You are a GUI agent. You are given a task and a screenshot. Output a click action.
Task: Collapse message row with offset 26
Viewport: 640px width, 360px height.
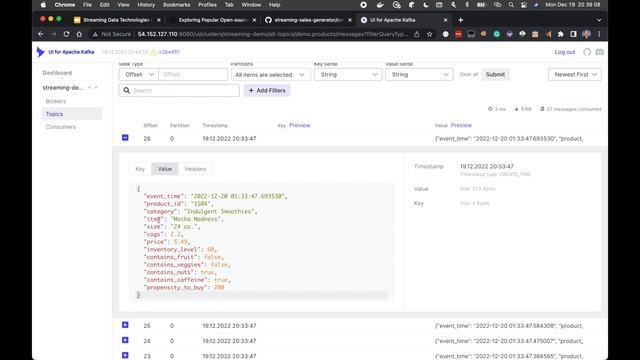[125, 138]
